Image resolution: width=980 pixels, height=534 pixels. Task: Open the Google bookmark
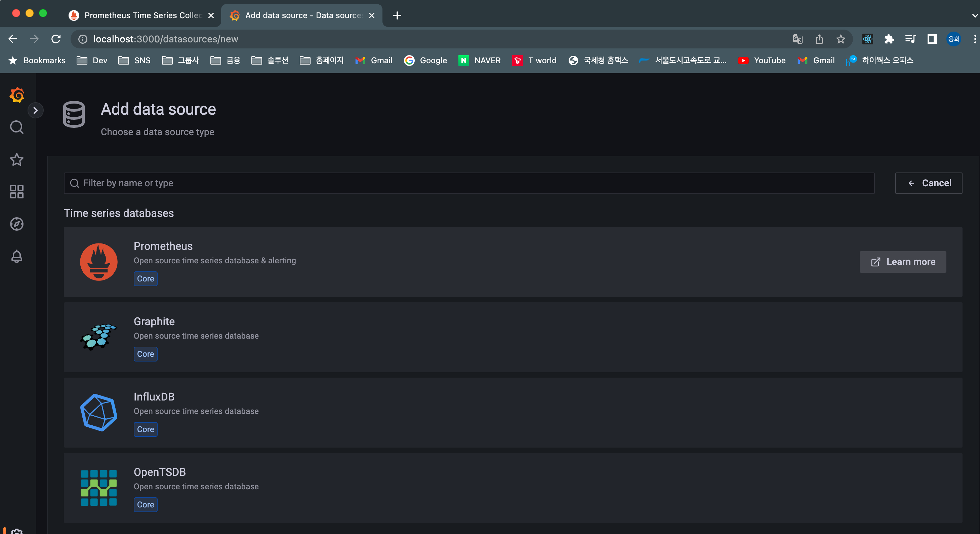pos(426,61)
